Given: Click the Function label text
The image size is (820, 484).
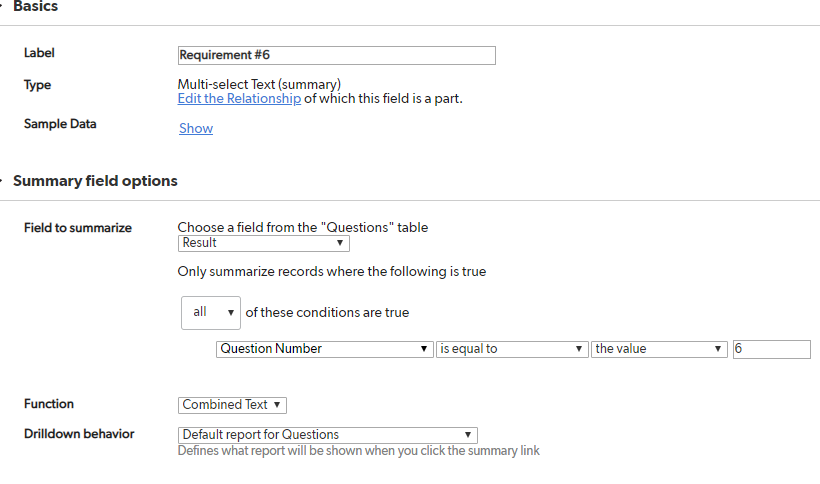Looking at the screenshot, I should coord(49,404).
